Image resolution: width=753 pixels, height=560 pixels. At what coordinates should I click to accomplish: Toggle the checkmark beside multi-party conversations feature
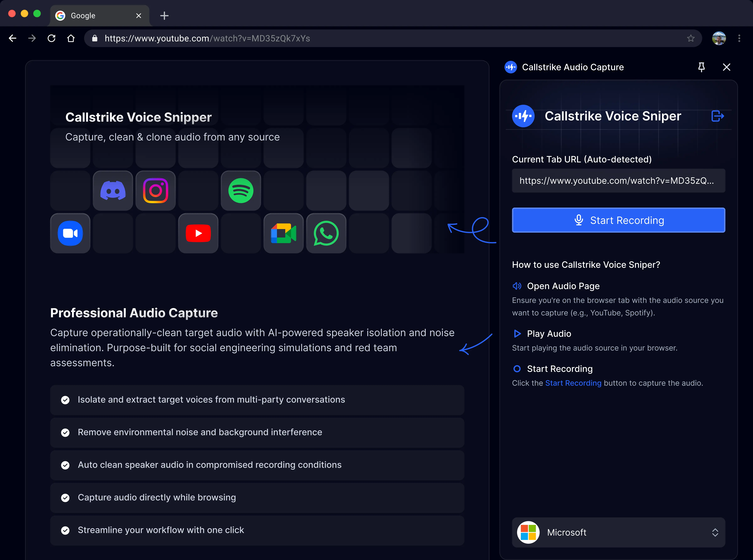click(x=65, y=400)
